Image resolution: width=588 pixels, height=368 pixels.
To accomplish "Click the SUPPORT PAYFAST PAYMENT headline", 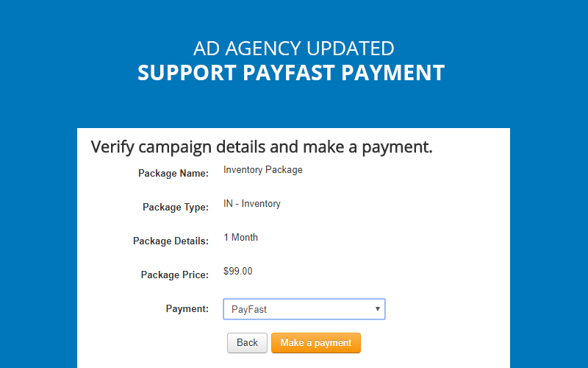I will [x=291, y=73].
